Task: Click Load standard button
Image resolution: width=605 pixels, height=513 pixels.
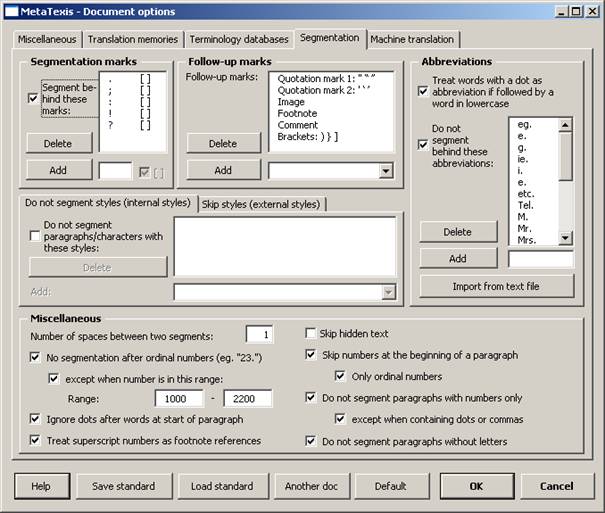Action: click(x=223, y=486)
